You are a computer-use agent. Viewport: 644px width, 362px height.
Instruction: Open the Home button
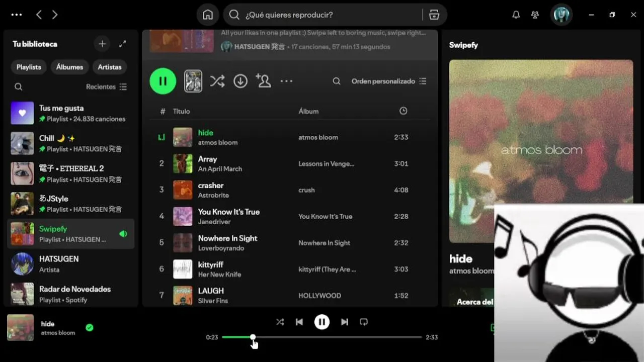pyautogui.click(x=208, y=15)
